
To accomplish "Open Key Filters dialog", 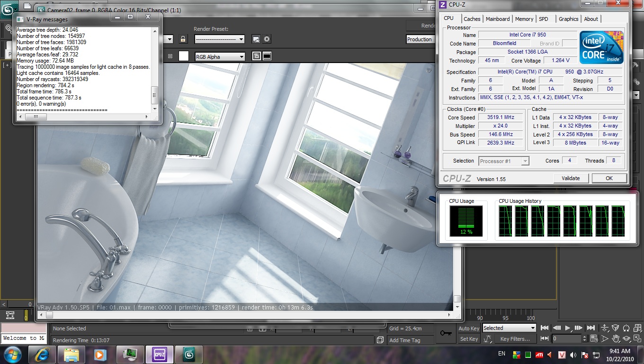I will (515, 339).
